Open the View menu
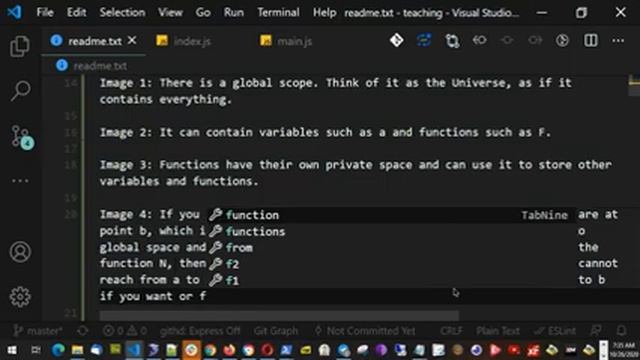 click(x=170, y=12)
